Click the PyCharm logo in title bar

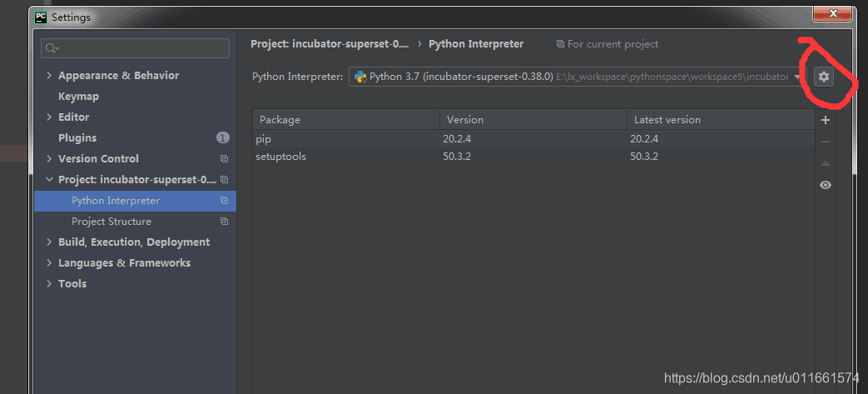[x=41, y=17]
